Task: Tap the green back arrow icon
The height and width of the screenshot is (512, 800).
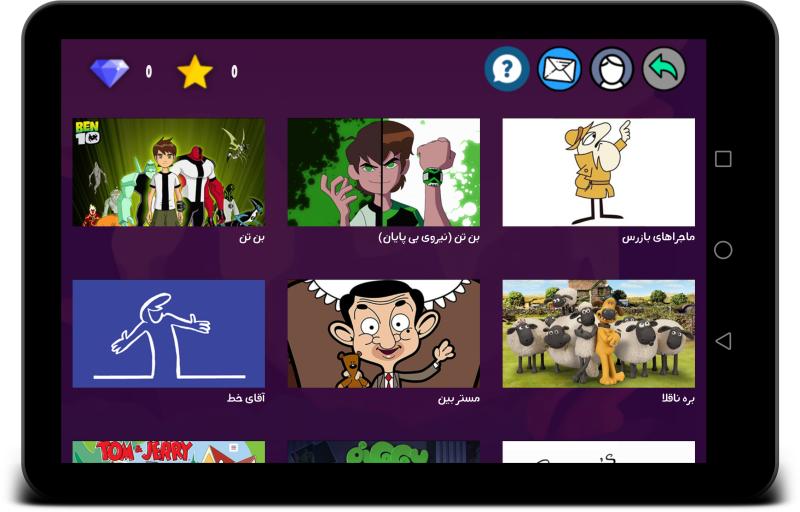Action: pos(664,69)
